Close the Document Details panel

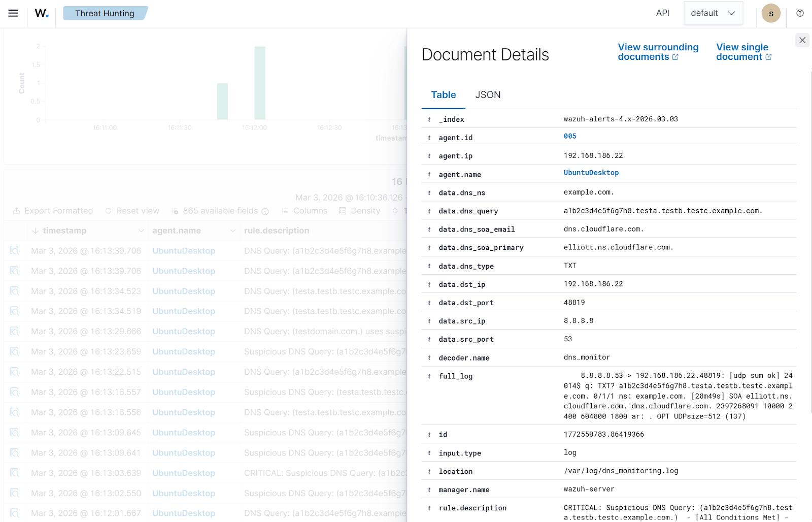[x=802, y=40]
